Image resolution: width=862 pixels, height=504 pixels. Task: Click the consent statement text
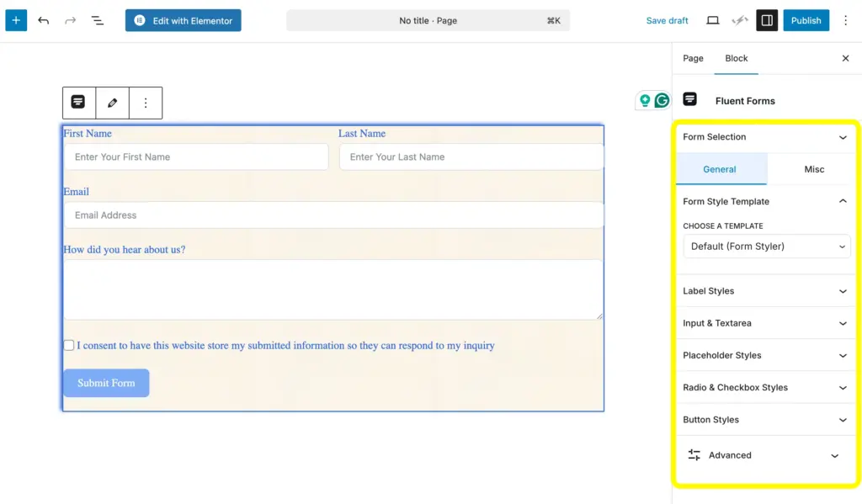pos(286,345)
